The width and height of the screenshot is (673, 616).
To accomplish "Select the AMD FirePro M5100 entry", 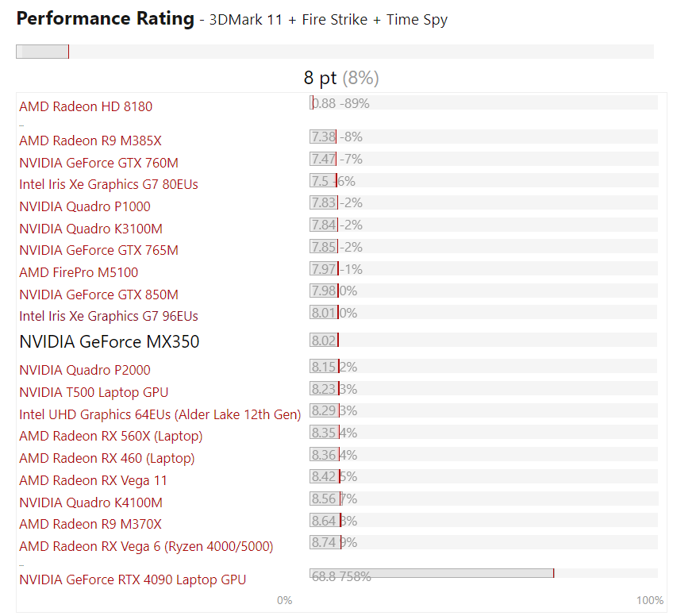I will pos(79,272).
